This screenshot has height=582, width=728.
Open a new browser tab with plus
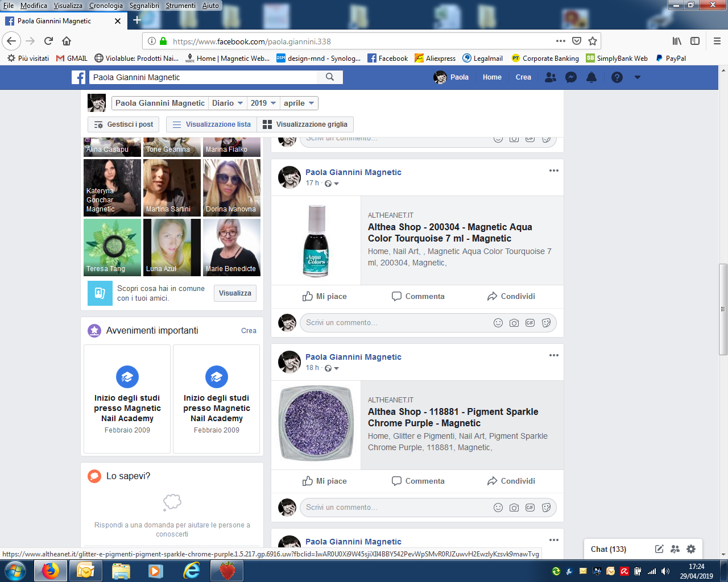pyautogui.click(x=137, y=20)
